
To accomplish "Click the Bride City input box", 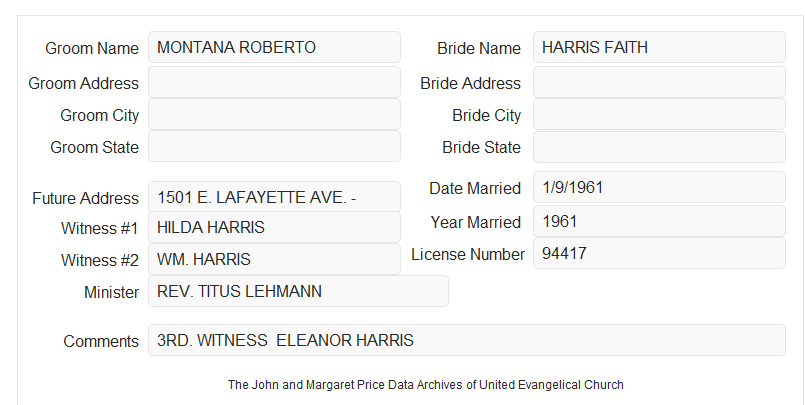I will (659, 114).
